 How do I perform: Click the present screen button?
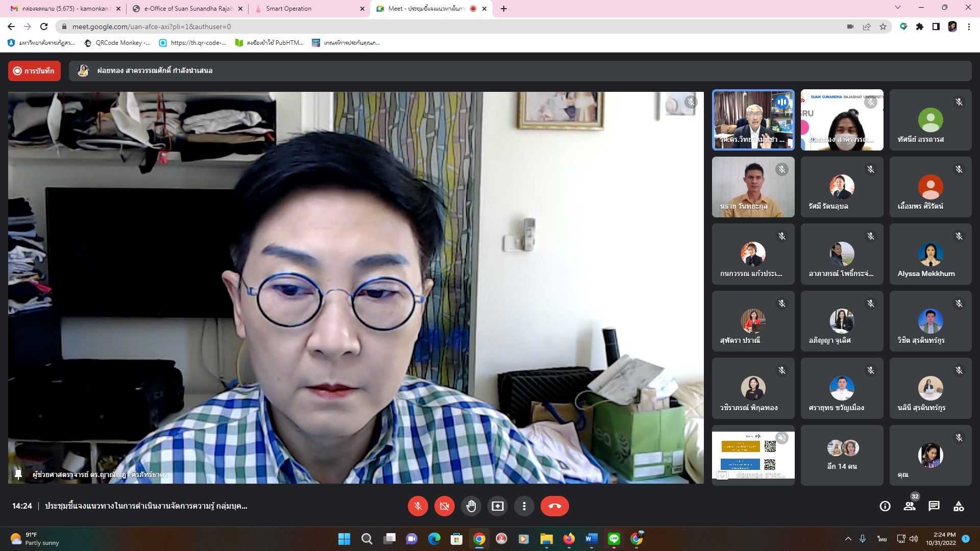497,506
